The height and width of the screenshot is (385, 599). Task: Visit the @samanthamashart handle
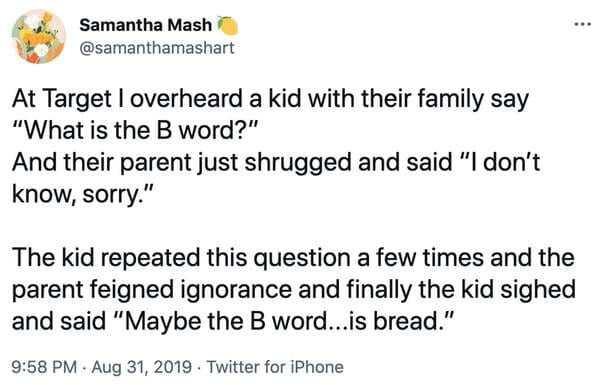[157, 48]
